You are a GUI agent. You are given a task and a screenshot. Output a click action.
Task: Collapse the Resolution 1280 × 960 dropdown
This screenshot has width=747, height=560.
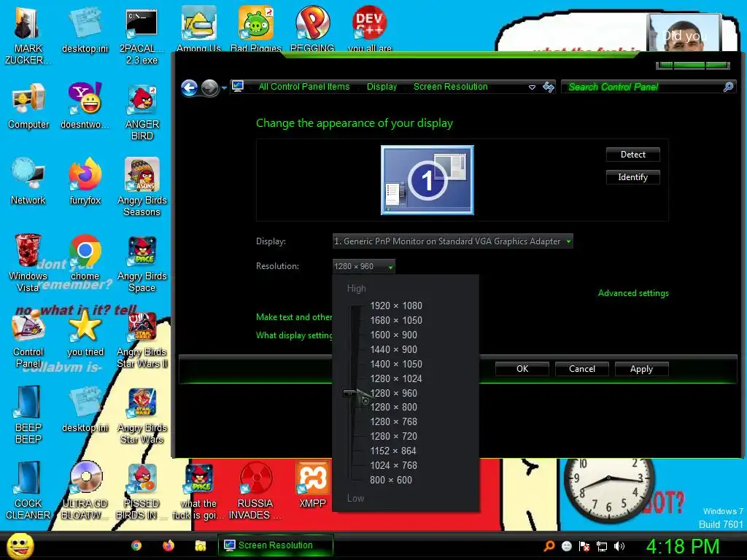(363, 266)
